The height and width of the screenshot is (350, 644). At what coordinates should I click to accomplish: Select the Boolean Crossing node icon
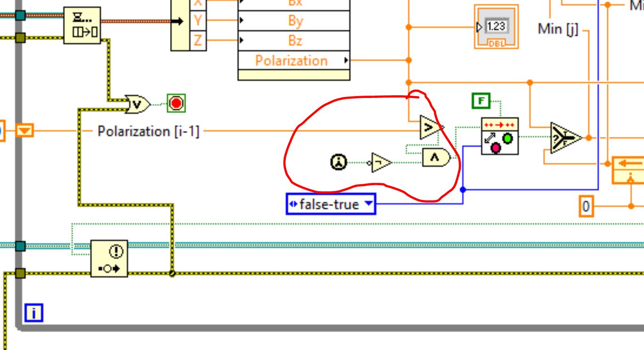[x=499, y=136]
